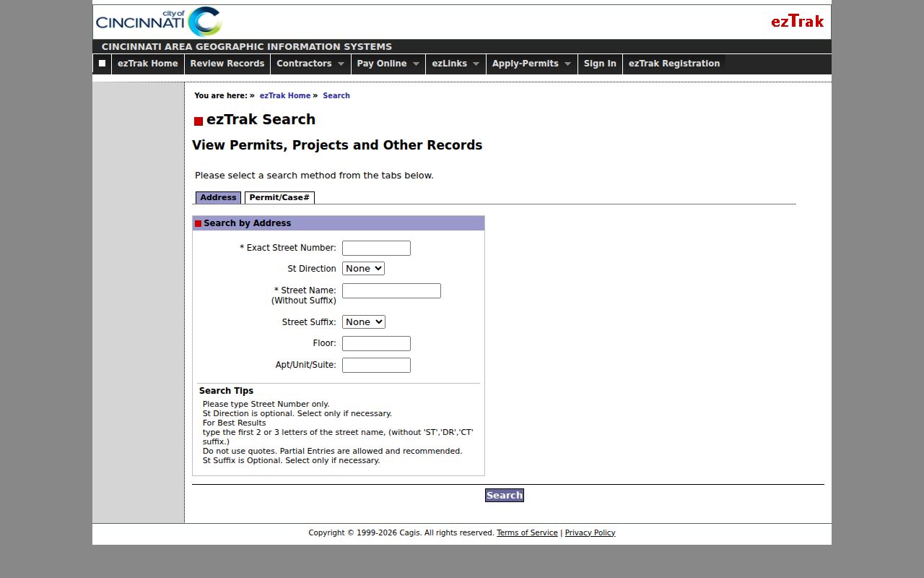Click the small white square menu icon
This screenshot has width=924, height=578.
point(102,64)
